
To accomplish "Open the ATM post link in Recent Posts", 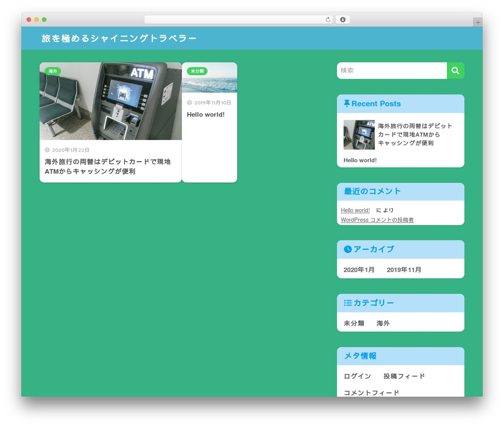I will pos(415,134).
